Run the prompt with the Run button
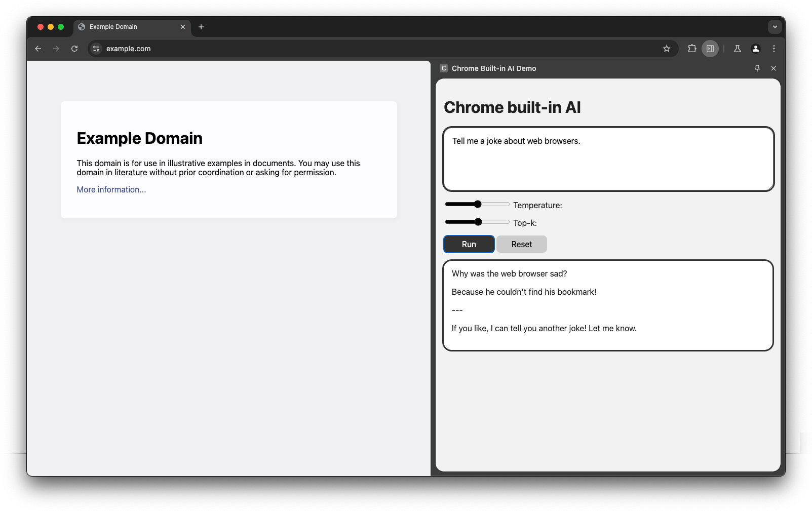Screen dimensions: 812x511 469,244
